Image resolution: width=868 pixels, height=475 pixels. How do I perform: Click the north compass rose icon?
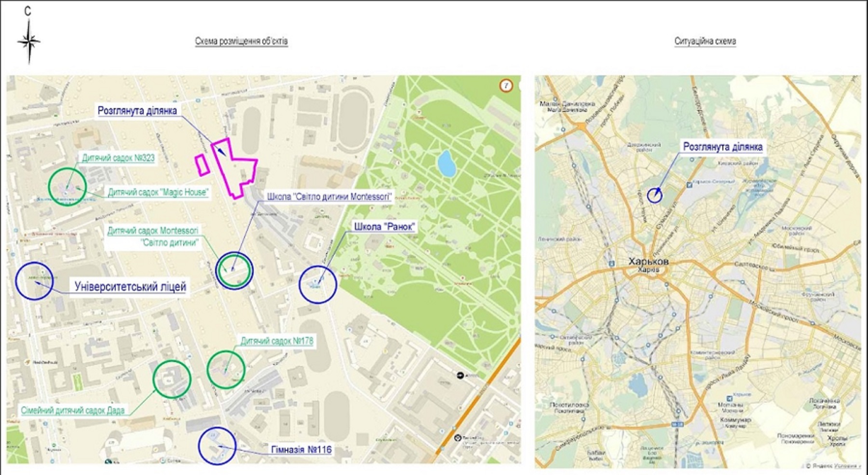click(28, 42)
